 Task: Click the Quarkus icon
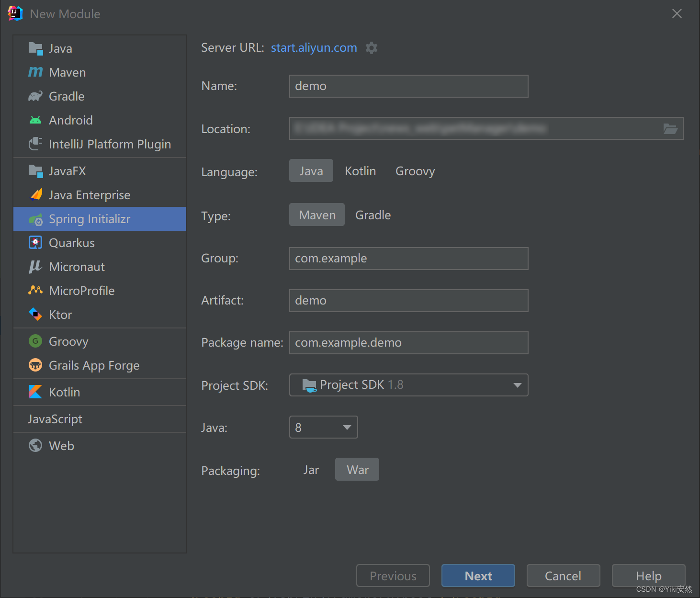35,243
